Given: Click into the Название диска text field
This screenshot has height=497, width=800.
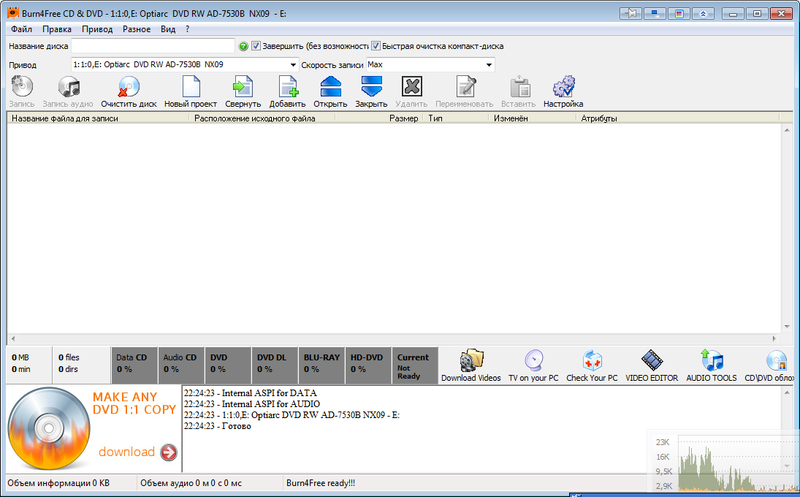Looking at the screenshot, I should (153, 46).
